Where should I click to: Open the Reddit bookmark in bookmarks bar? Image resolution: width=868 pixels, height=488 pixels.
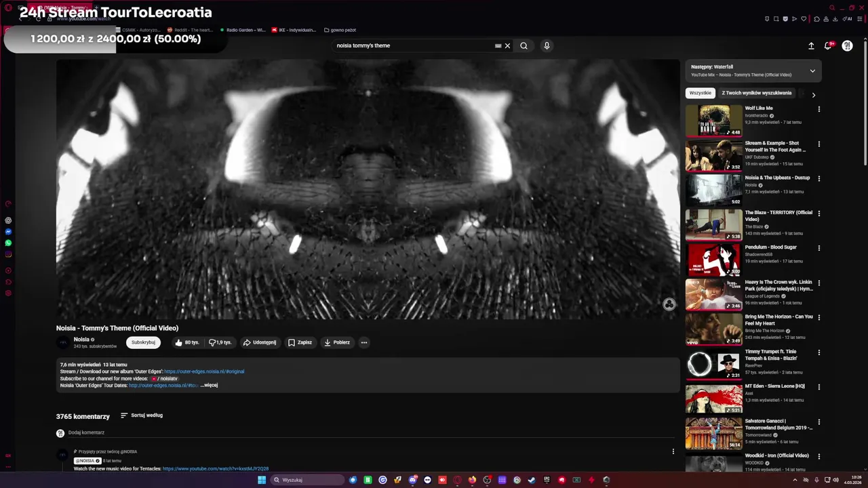pyautogui.click(x=189, y=30)
